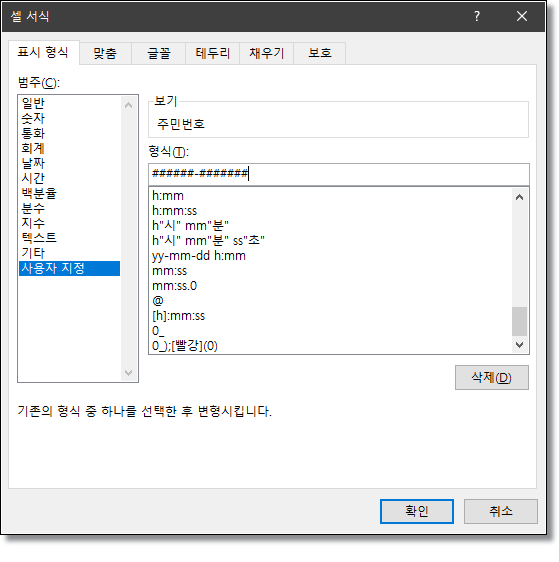Click the format list scrollbar thumb

[520, 321]
